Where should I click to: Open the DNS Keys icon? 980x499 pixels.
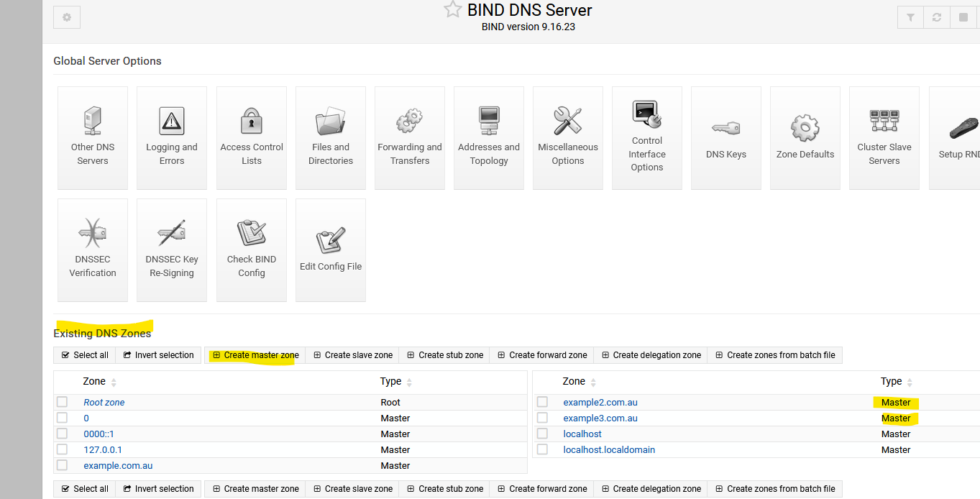tap(726, 138)
